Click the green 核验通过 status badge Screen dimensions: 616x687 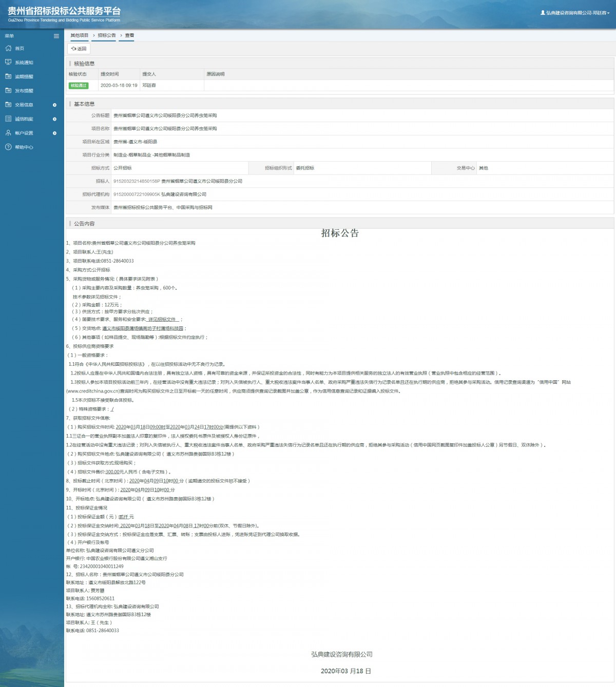click(x=79, y=86)
